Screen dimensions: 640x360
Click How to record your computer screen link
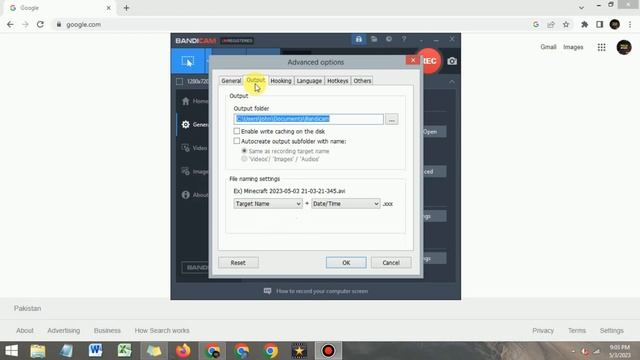[322, 291]
